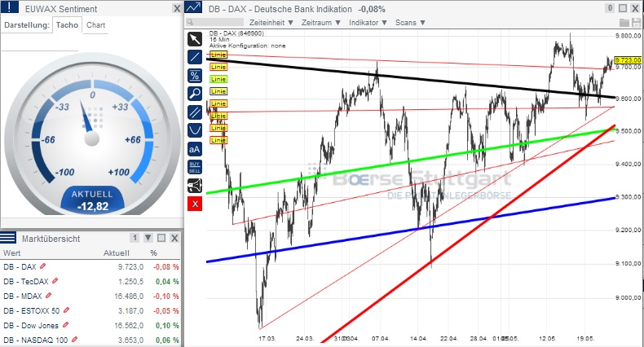This screenshot has height=347, width=644.
Task: Select the DB - Dow Jones row label
Action: (x=31, y=325)
